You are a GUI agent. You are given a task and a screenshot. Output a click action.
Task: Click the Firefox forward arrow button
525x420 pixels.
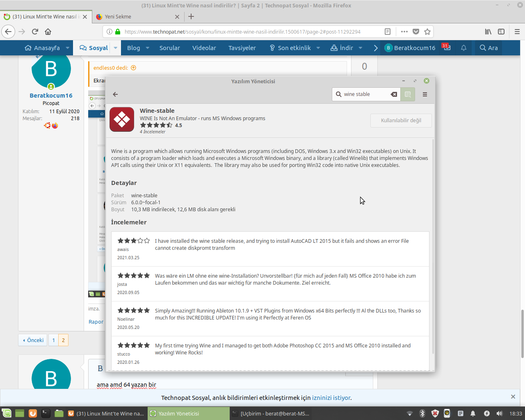[x=22, y=32]
